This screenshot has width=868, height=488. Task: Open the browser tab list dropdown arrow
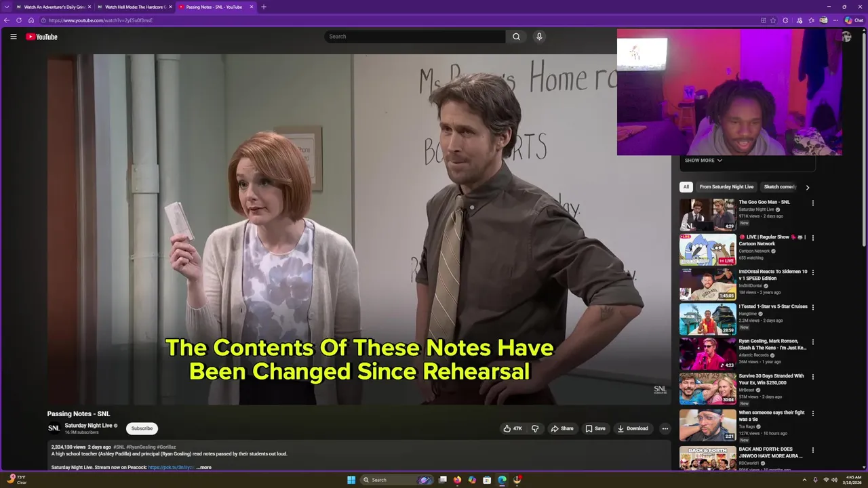[x=7, y=7]
